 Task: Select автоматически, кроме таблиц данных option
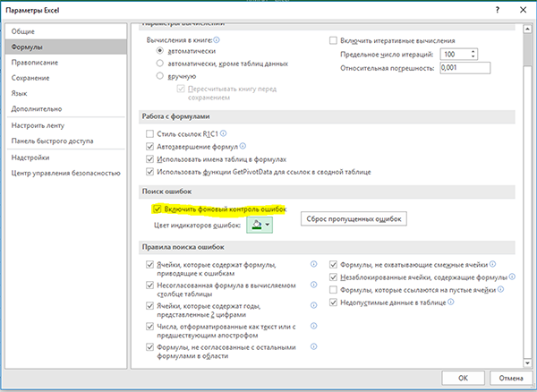(x=159, y=64)
